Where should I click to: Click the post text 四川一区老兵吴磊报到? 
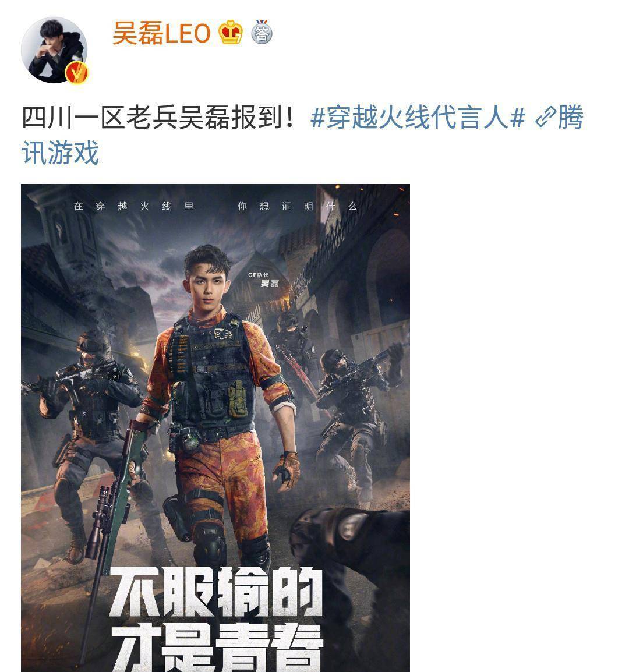(x=158, y=117)
